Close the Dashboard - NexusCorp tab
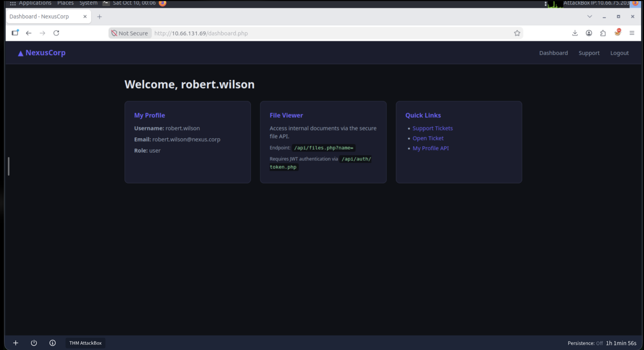The width and height of the screenshot is (644, 350). pos(85,17)
